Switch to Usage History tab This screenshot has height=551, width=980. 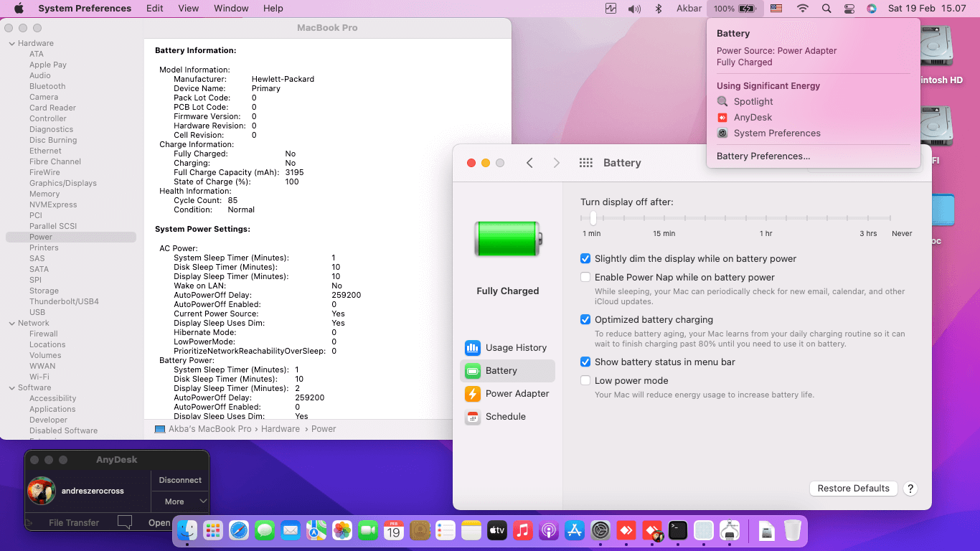507,348
